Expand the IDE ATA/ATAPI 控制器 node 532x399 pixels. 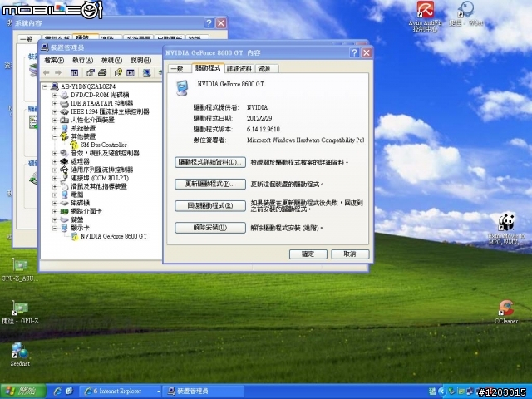pyautogui.click(x=55, y=103)
